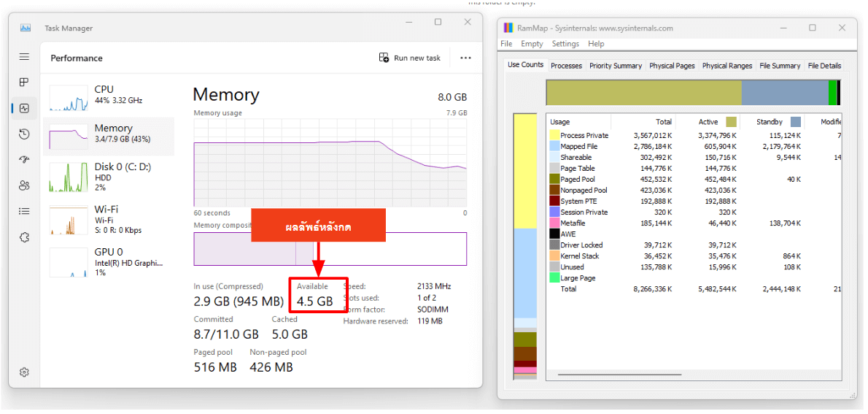Switch to the Processes tab in RamMap
This screenshot has width=868, height=414.
[x=566, y=66]
